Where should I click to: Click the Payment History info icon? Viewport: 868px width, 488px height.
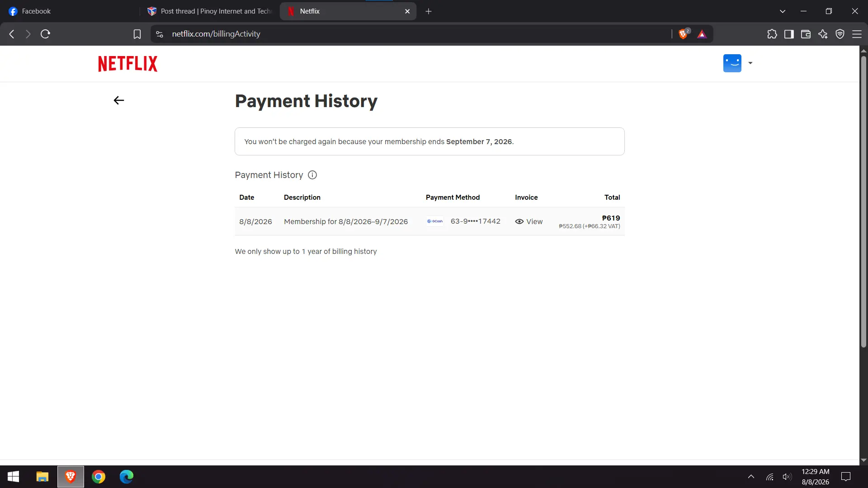312,175
